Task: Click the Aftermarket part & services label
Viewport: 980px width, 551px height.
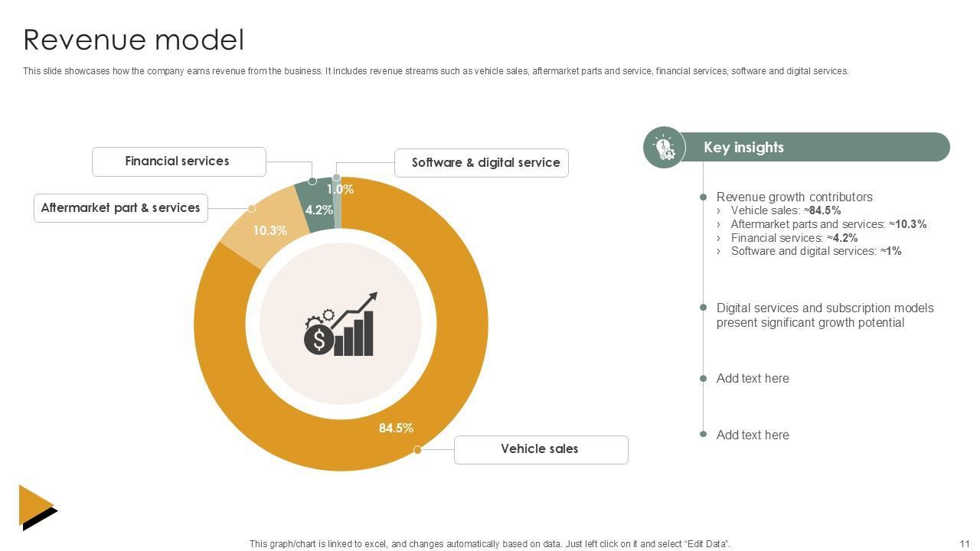Action: click(x=121, y=208)
